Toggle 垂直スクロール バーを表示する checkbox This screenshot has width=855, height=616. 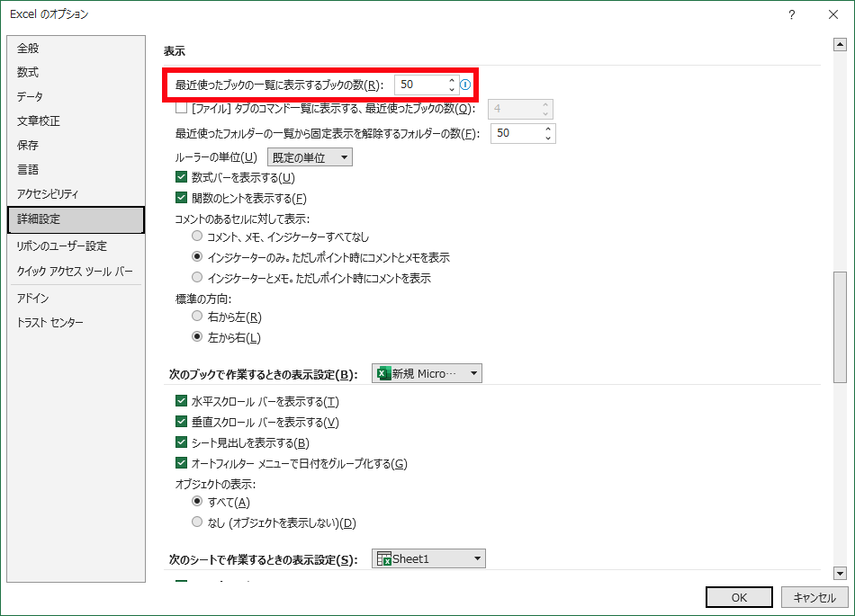(181, 422)
